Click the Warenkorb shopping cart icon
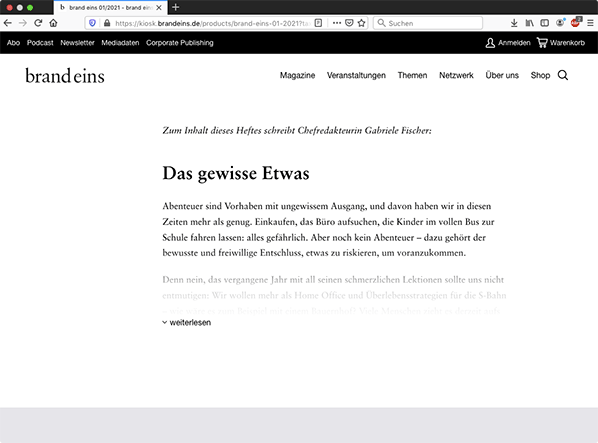 coord(542,43)
